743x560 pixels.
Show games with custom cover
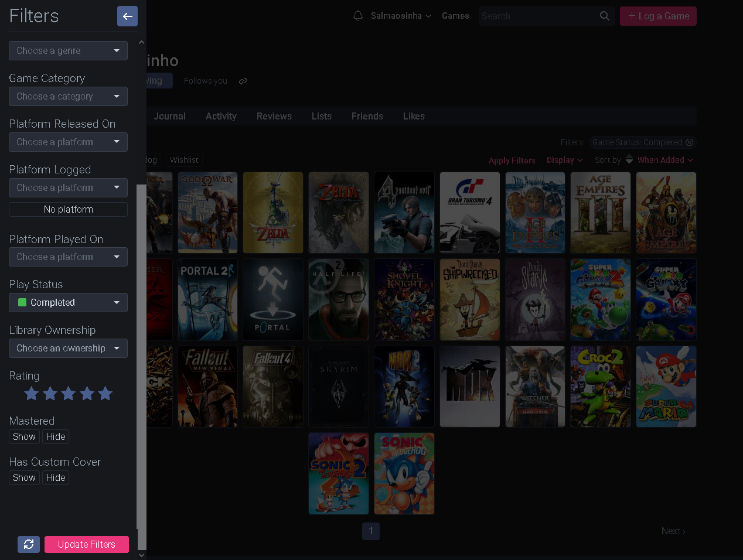24,478
